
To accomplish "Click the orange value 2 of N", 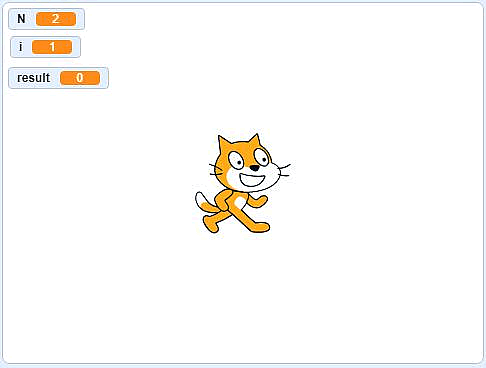I will (x=56, y=19).
